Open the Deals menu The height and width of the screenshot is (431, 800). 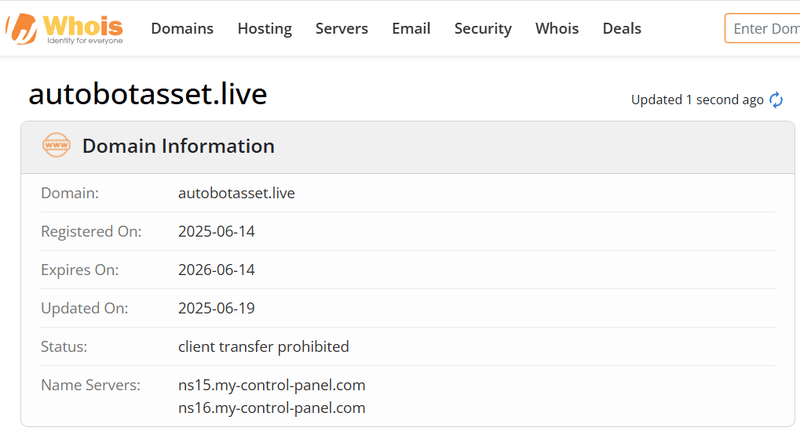point(622,29)
